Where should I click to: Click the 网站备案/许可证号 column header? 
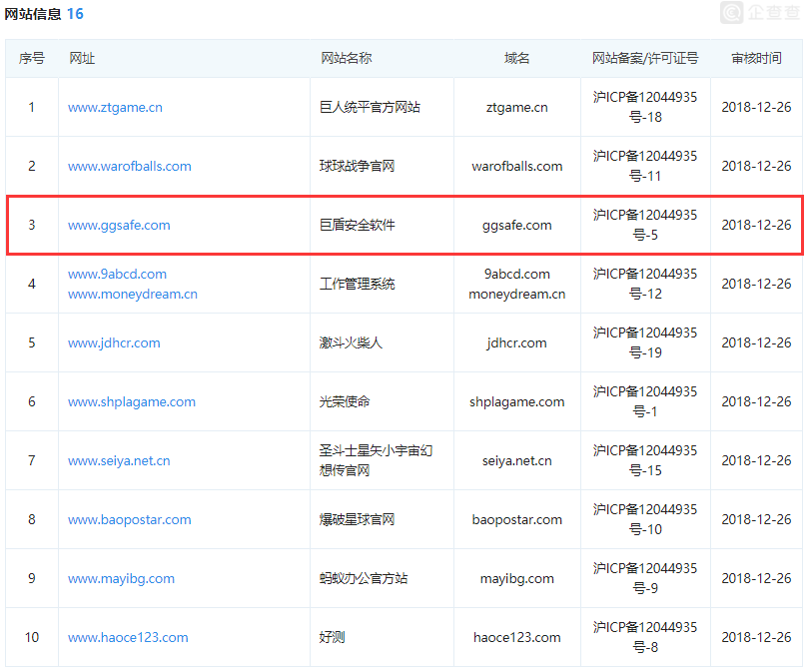[x=644, y=58]
